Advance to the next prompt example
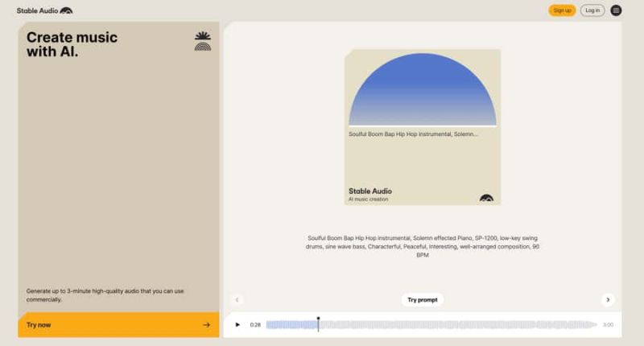644x346 pixels. [x=608, y=299]
